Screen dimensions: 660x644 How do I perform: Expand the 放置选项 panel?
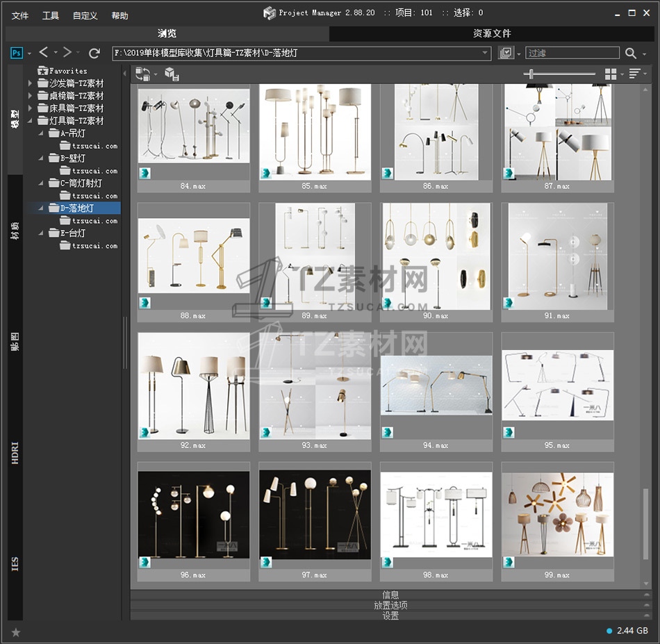pyautogui.click(x=390, y=605)
